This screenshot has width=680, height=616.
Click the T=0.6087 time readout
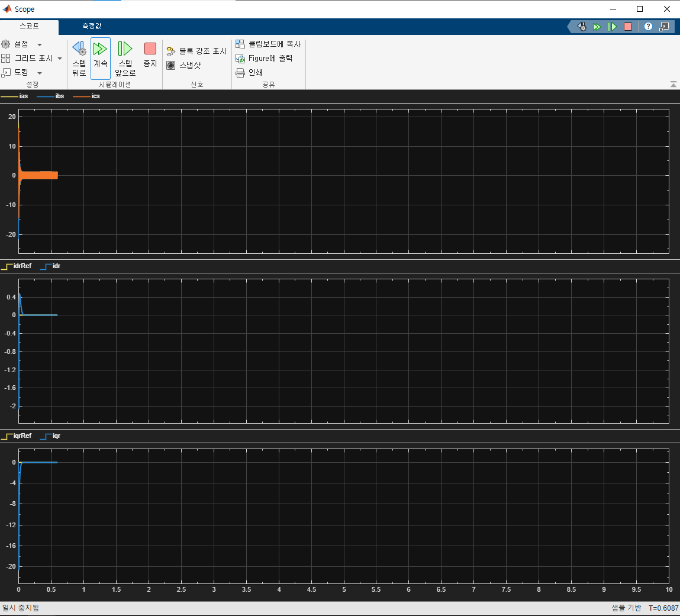point(663,608)
